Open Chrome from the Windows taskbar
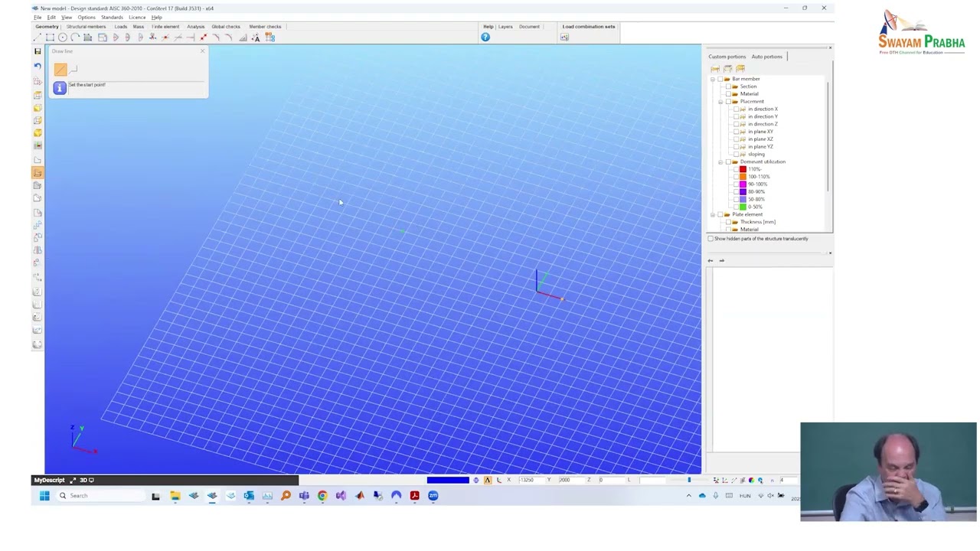Viewport: 980px width, 551px height. (x=322, y=496)
